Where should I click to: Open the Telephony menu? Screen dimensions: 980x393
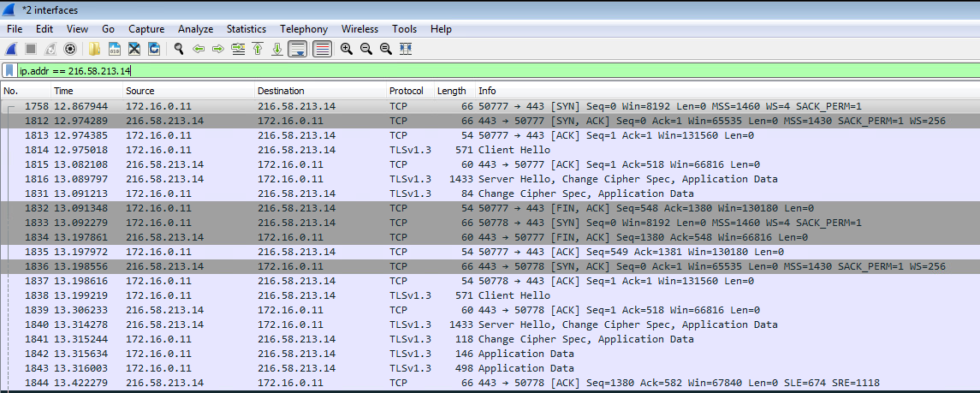[x=304, y=29]
